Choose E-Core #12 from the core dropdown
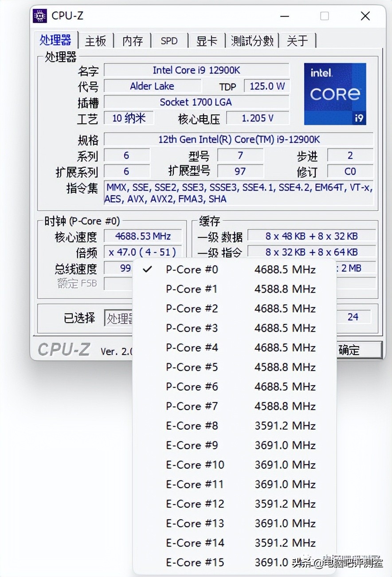Image resolution: width=392 pixels, height=577 pixels. tap(195, 504)
